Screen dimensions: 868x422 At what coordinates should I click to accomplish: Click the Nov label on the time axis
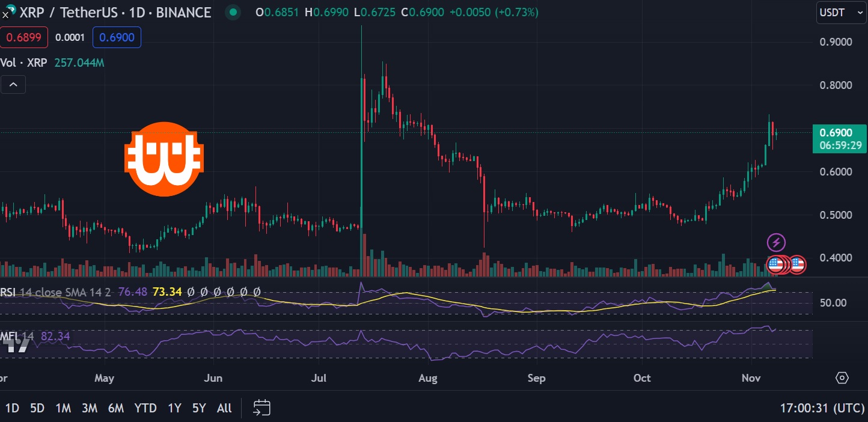751,378
